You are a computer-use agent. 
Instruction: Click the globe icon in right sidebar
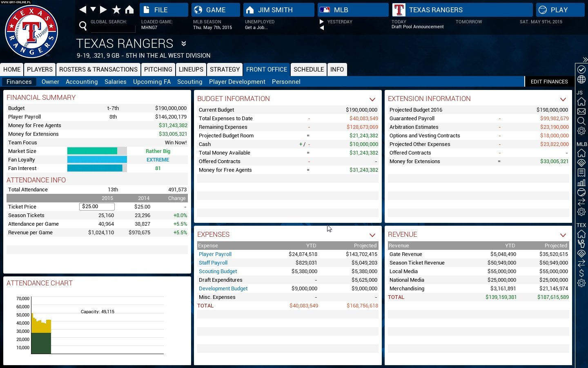tap(581, 79)
